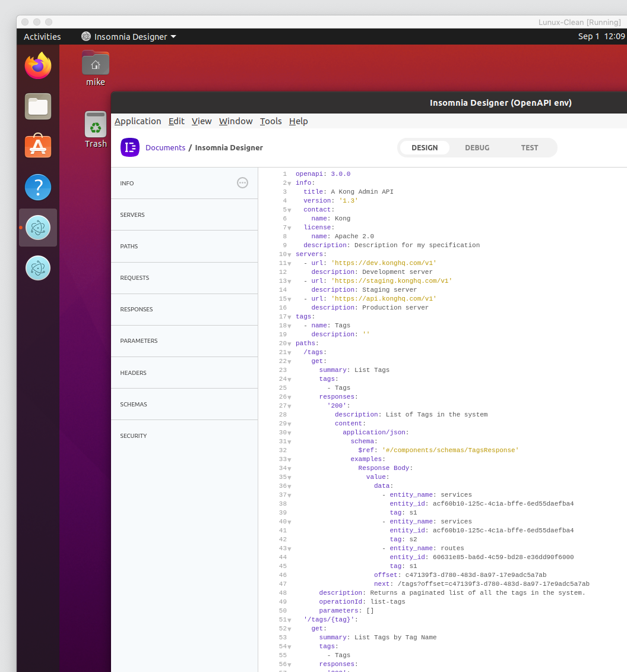The width and height of the screenshot is (627, 672).
Task: Click 'Description for my specification' text
Action: coord(417,245)
